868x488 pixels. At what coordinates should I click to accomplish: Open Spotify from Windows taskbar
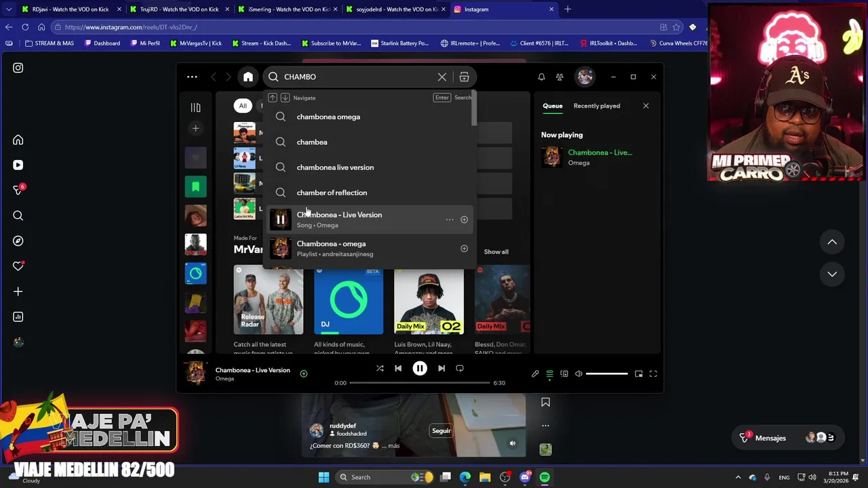click(x=545, y=477)
